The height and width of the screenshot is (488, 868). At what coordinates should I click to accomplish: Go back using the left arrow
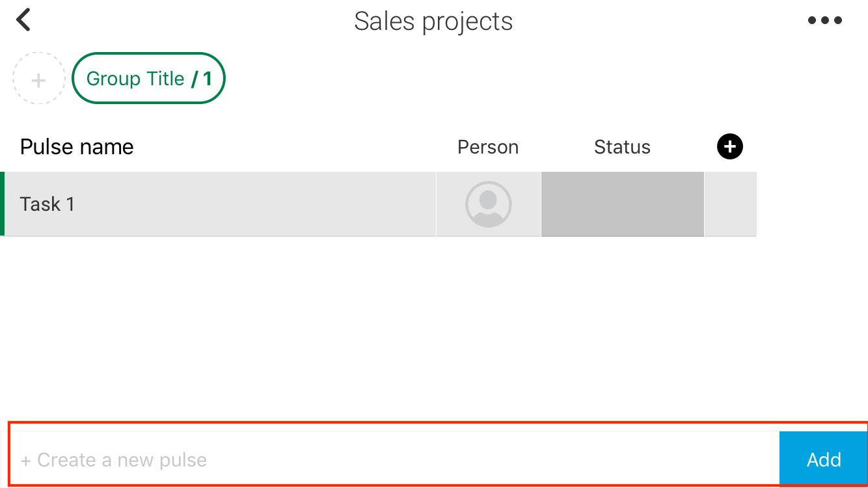(x=23, y=20)
